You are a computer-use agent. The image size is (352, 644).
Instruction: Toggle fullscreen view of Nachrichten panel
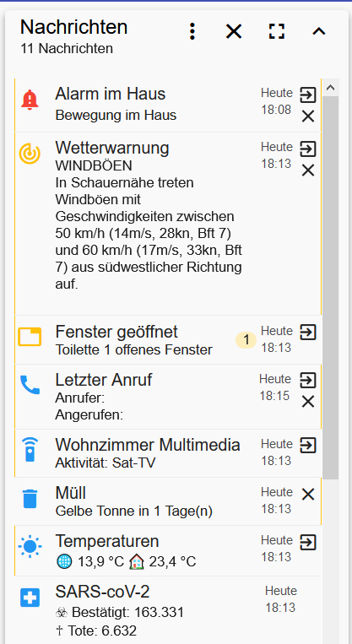(x=277, y=31)
